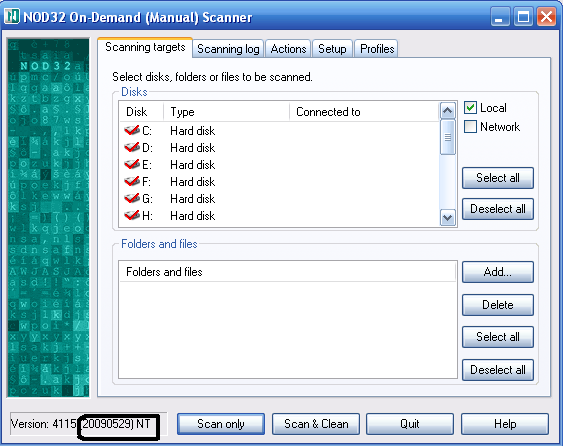Click the Scan & Clean button
The width and height of the screenshot is (563, 446).
(x=316, y=424)
